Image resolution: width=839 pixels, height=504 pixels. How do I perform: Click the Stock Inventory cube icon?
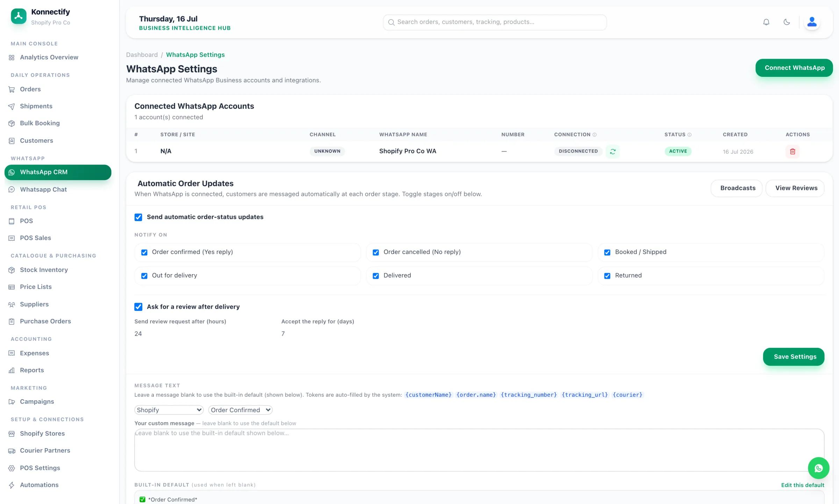12,270
